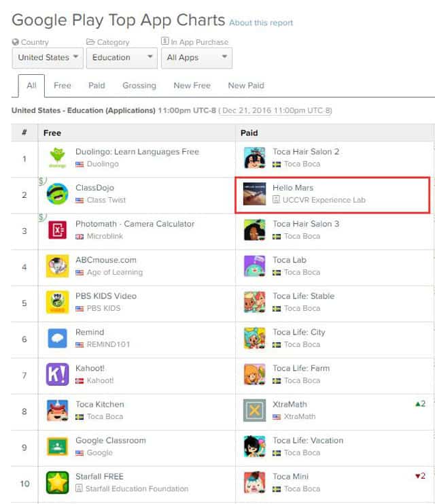This screenshot has height=504, width=435.
Task: Click the Toca Life: City icon
Action: coord(254,338)
